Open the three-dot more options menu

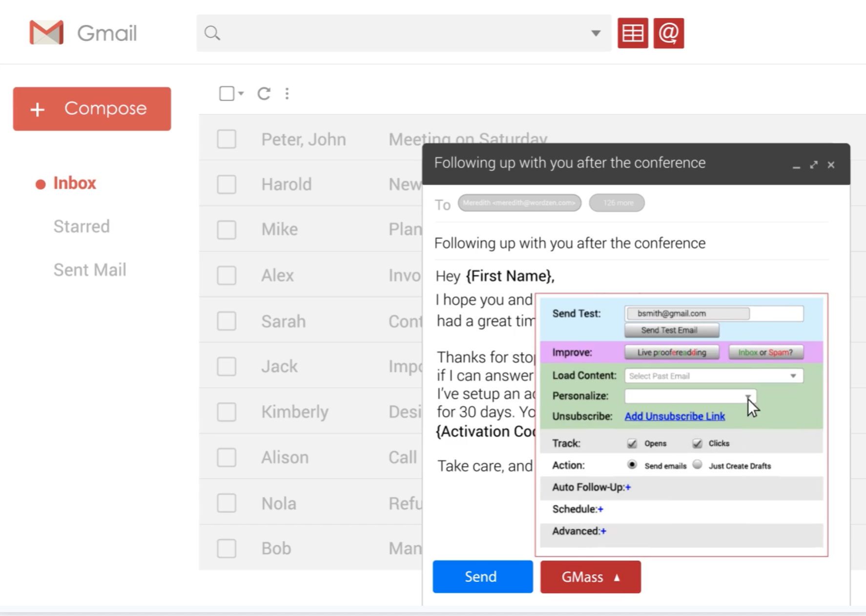tap(287, 93)
